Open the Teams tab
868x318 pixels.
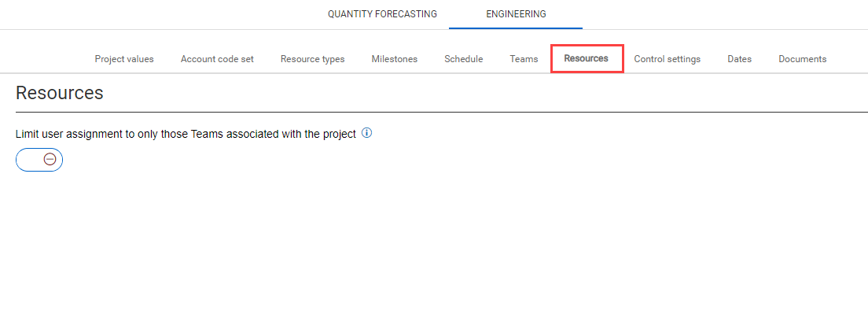(524, 59)
